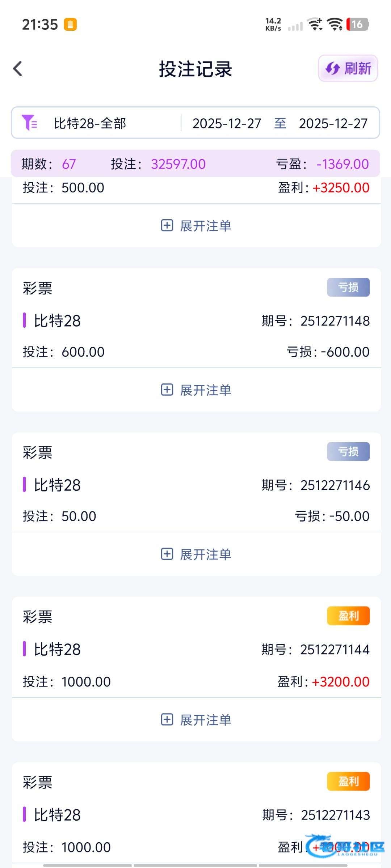Viewport: 391px width, 868px height.
Task: Select the end date field after 至
Action: (x=333, y=123)
